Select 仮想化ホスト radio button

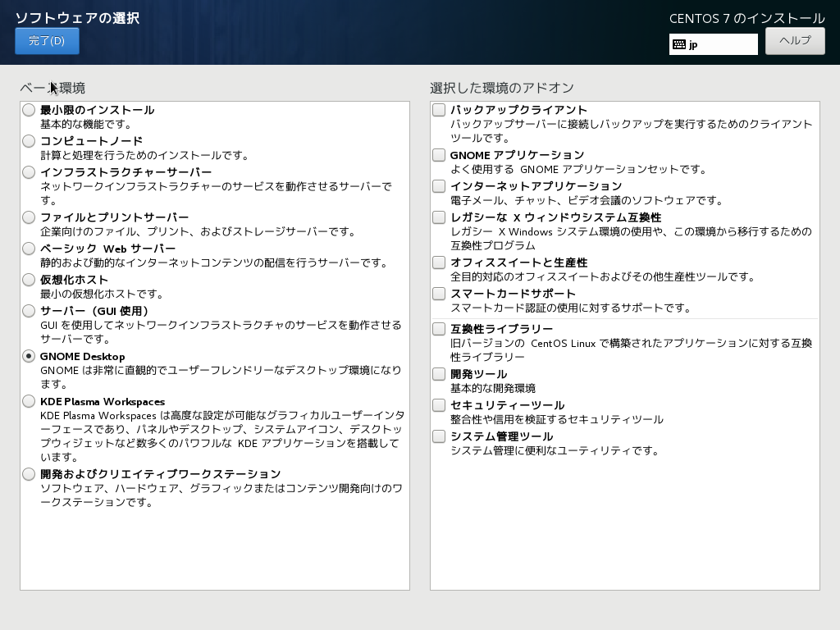click(x=29, y=280)
